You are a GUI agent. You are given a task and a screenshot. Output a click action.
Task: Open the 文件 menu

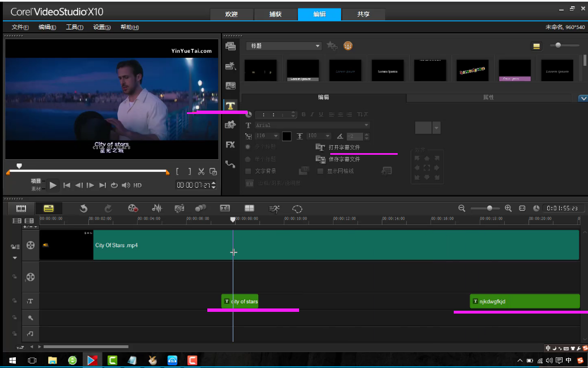coord(20,27)
